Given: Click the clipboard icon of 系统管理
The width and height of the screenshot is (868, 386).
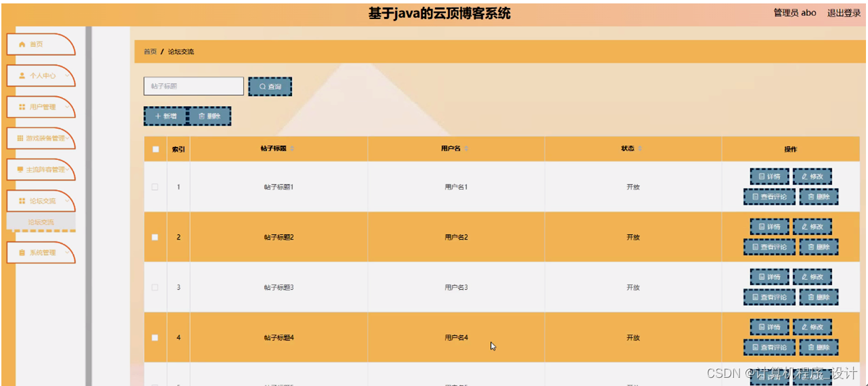Looking at the screenshot, I should point(22,253).
